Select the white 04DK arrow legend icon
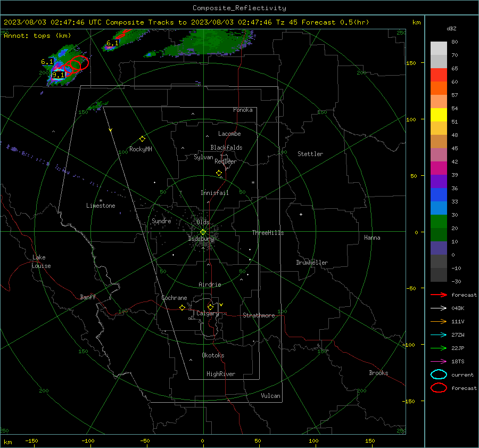The height and width of the screenshot is (448, 479). pos(439,308)
